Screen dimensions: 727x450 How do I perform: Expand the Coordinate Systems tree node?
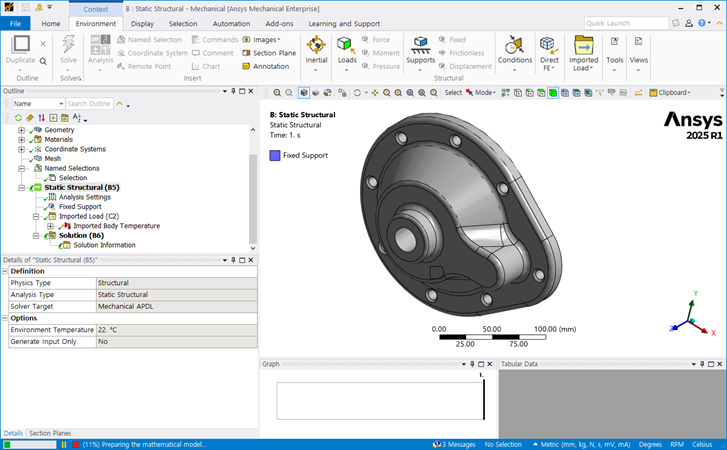21,149
